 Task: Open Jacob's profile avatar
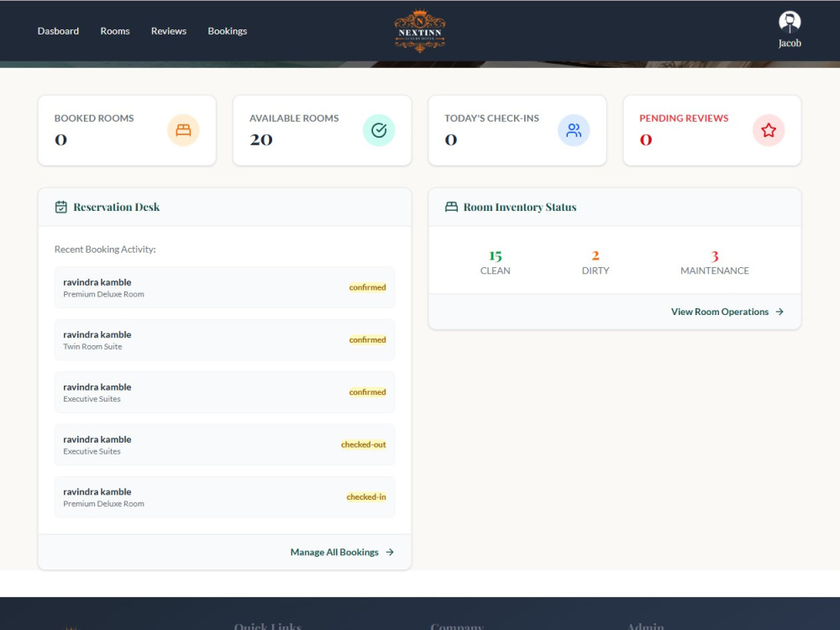(789, 22)
